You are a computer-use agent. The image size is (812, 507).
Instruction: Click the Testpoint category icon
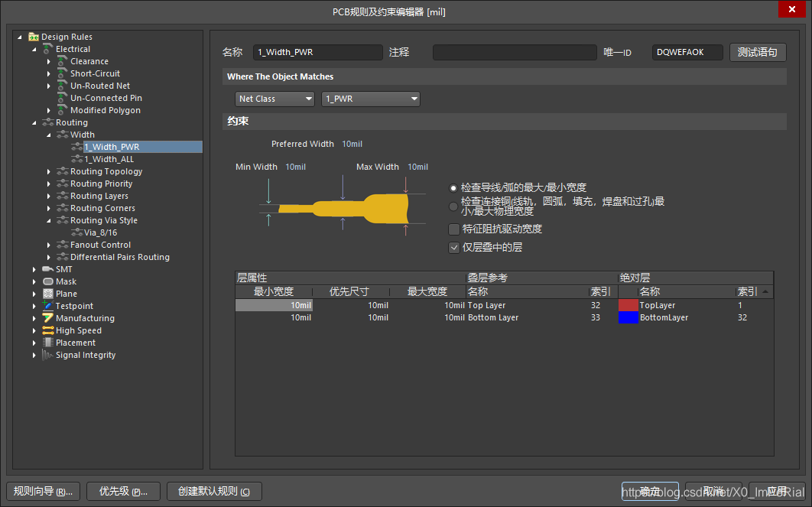[x=48, y=306]
